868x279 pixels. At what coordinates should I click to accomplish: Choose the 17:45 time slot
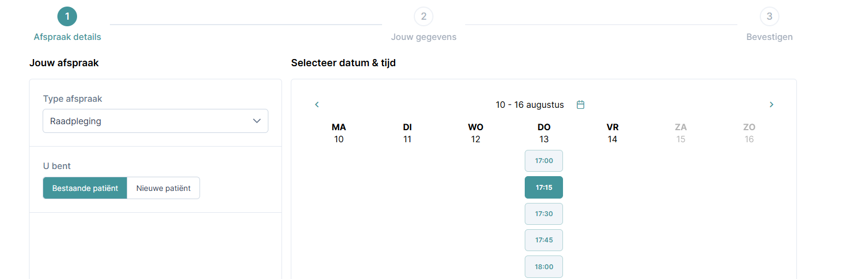pyautogui.click(x=544, y=240)
